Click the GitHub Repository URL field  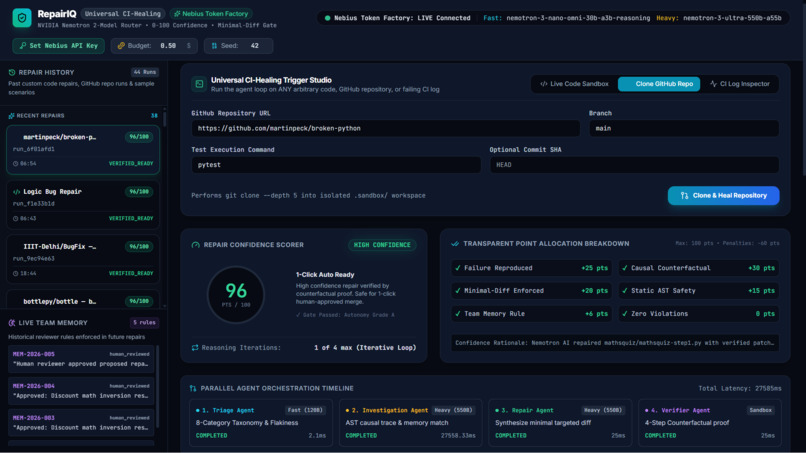click(x=386, y=129)
